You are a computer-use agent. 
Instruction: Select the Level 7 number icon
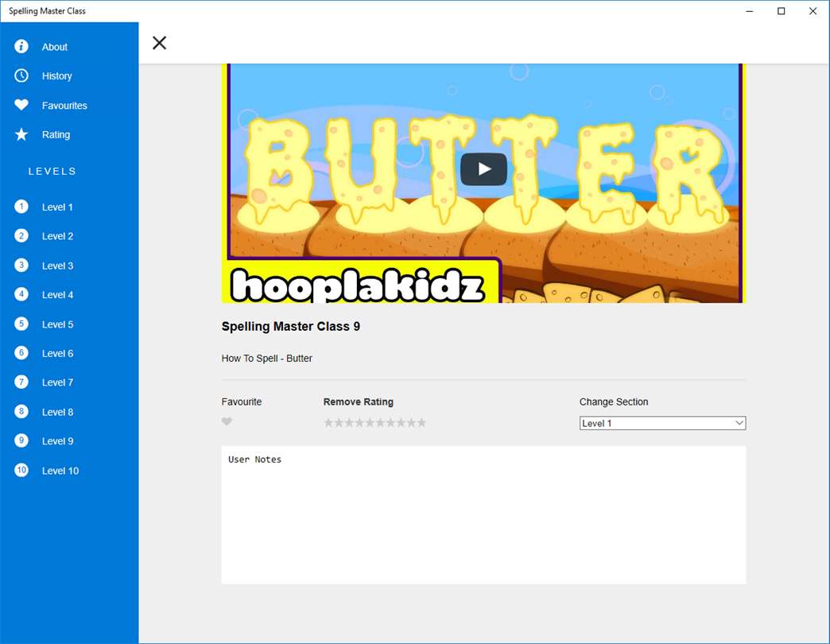tap(21, 382)
